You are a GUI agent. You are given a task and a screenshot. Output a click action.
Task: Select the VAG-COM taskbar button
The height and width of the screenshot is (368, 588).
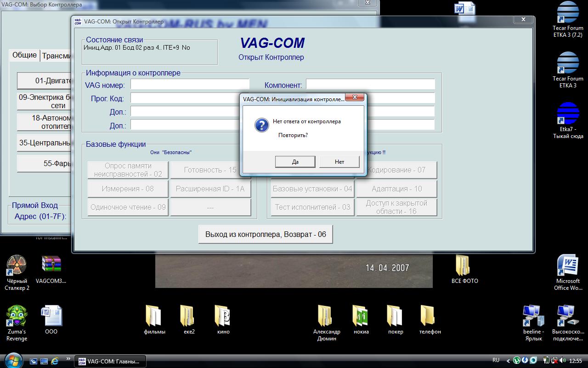[110, 361]
